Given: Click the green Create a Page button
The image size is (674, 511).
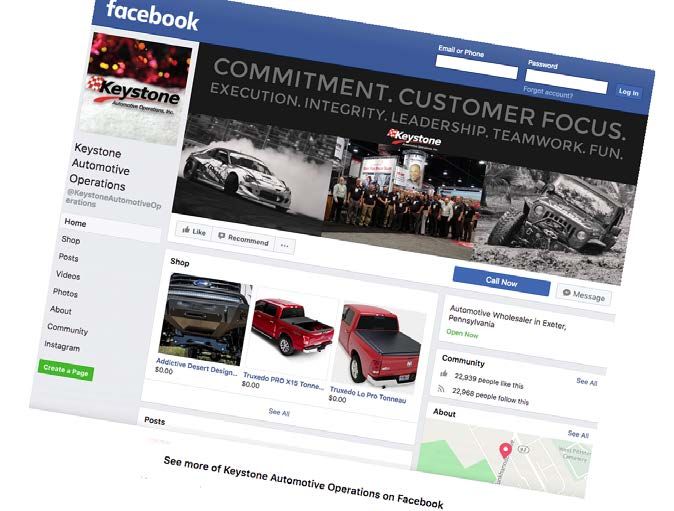Looking at the screenshot, I should (66, 370).
